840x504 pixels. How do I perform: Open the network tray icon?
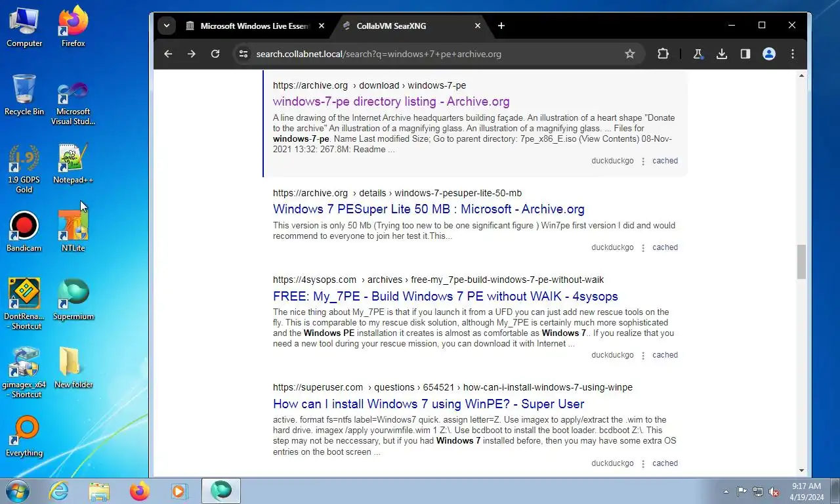pos(758,492)
